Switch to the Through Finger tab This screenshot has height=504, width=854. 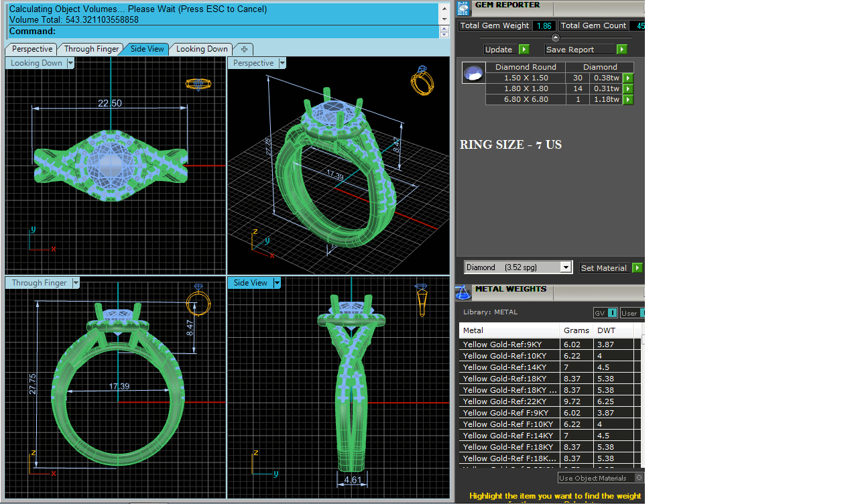[91, 49]
